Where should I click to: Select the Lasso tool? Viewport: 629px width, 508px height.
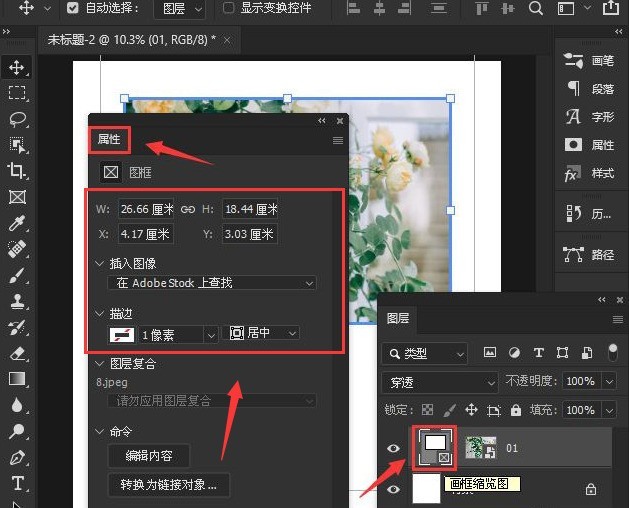click(17, 119)
